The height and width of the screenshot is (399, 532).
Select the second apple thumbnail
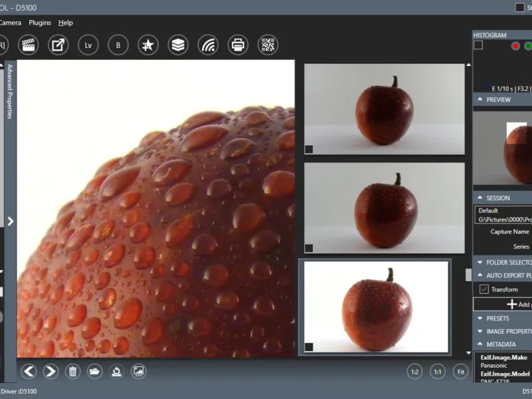point(384,208)
